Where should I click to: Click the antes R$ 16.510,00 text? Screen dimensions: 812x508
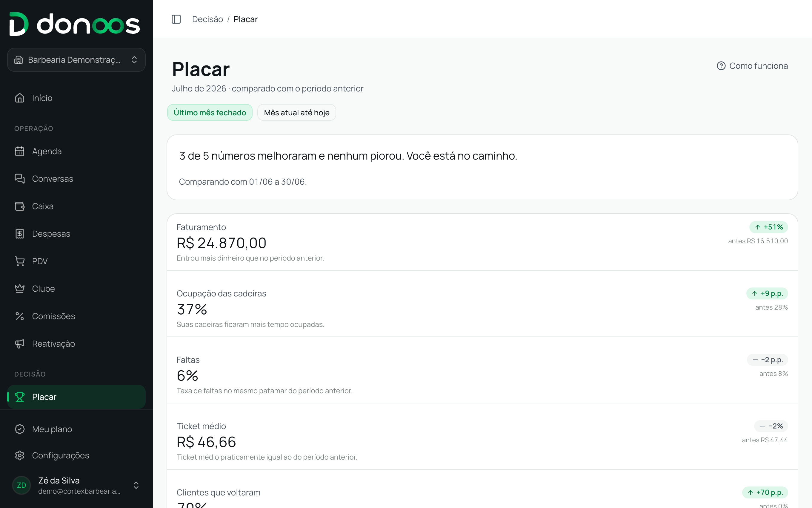758,241
